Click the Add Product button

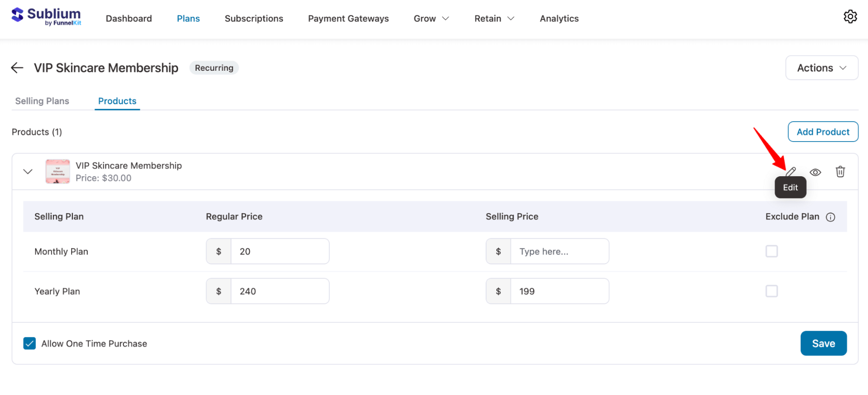822,132
